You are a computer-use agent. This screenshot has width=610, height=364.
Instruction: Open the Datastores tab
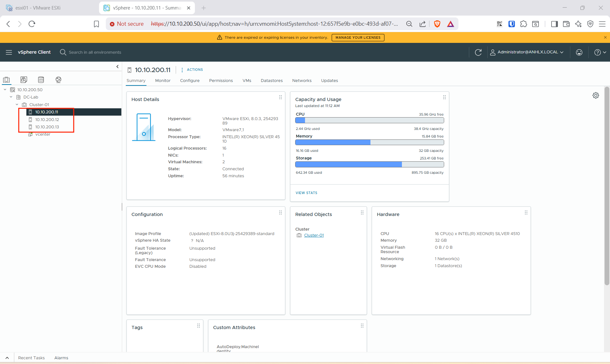pyautogui.click(x=272, y=81)
